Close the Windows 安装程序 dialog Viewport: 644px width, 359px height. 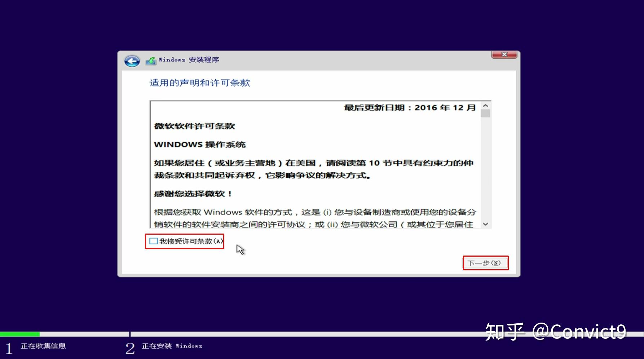pos(504,54)
